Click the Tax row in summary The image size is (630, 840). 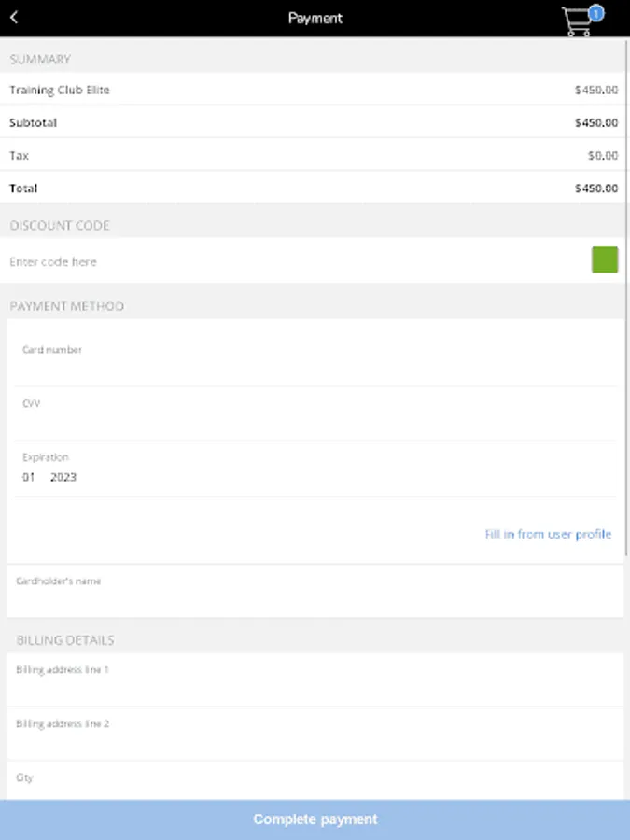click(x=314, y=155)
